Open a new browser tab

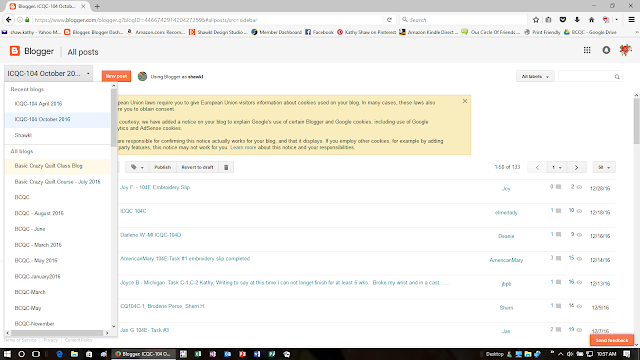coord(97,6)
